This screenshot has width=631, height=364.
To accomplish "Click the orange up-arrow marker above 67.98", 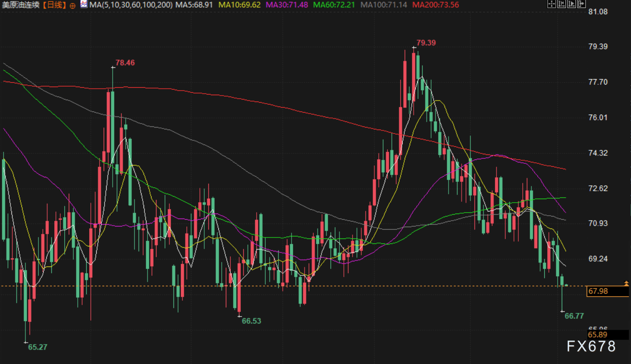I will 627,283.
